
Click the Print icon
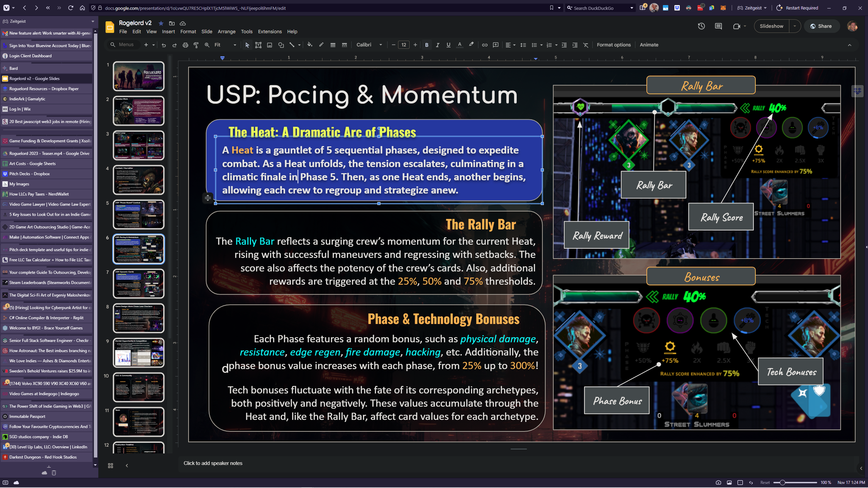(x=185, y=45)
